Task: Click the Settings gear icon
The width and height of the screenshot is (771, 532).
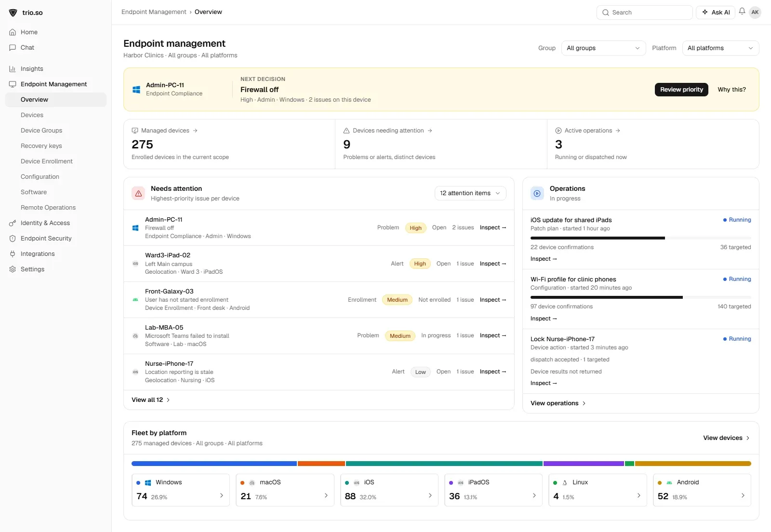Action: click(13, 269)
